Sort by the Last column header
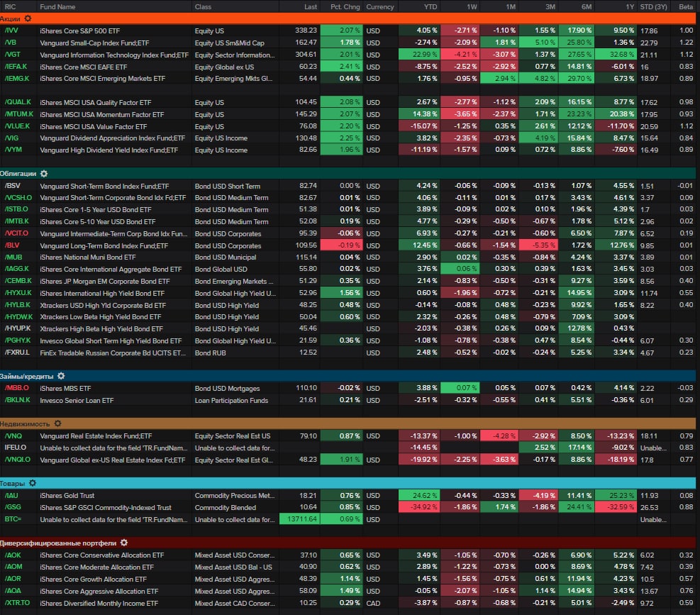700x615 pixels. click(310, 6)
